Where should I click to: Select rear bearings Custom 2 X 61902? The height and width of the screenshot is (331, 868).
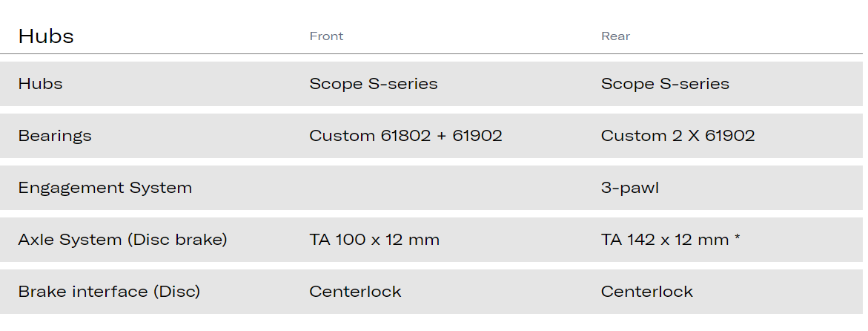(677, 136)
